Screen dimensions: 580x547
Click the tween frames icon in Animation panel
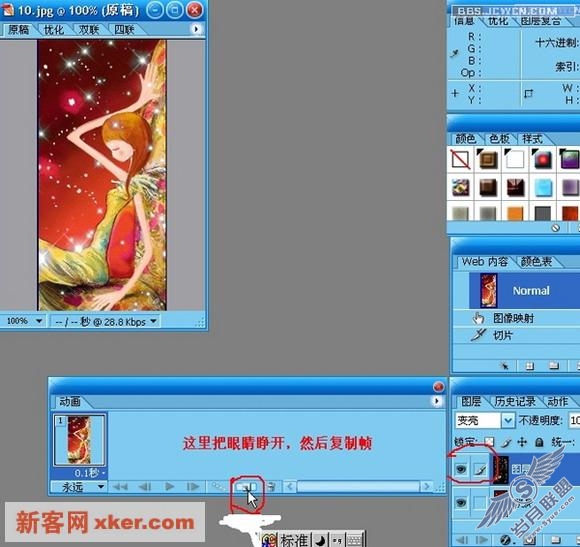pos(218,487)
